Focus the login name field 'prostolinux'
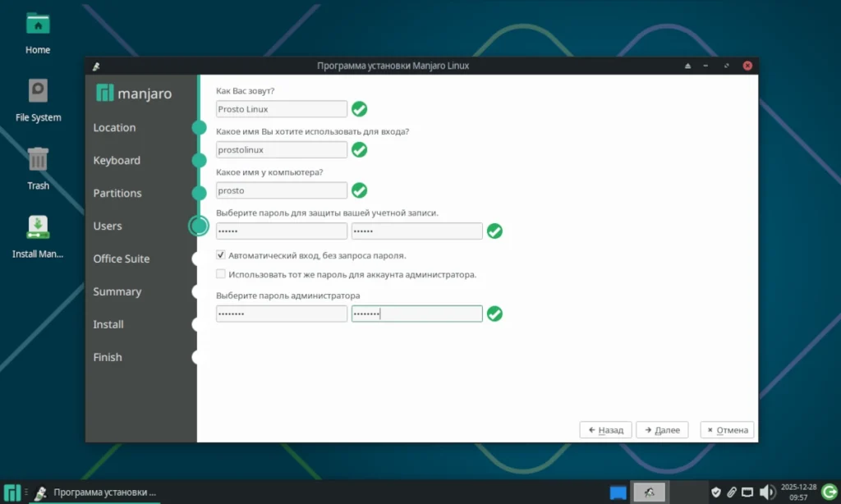 click(282, 149)
